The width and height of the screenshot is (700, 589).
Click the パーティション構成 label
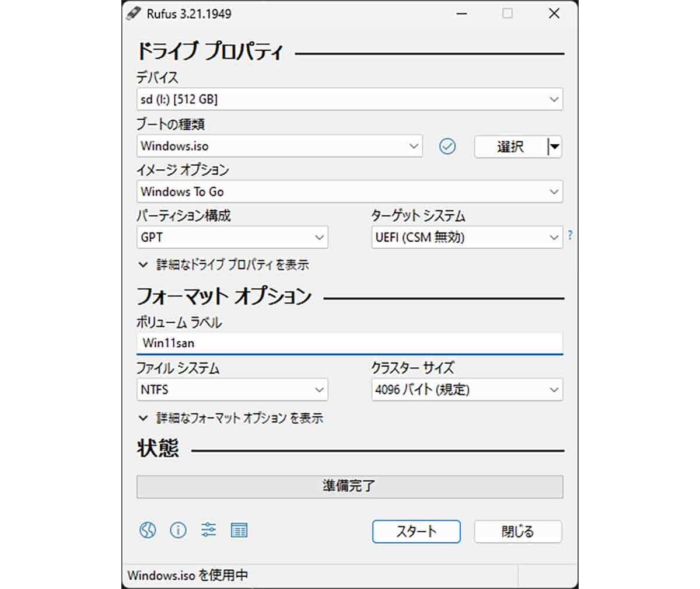[184, 215]
